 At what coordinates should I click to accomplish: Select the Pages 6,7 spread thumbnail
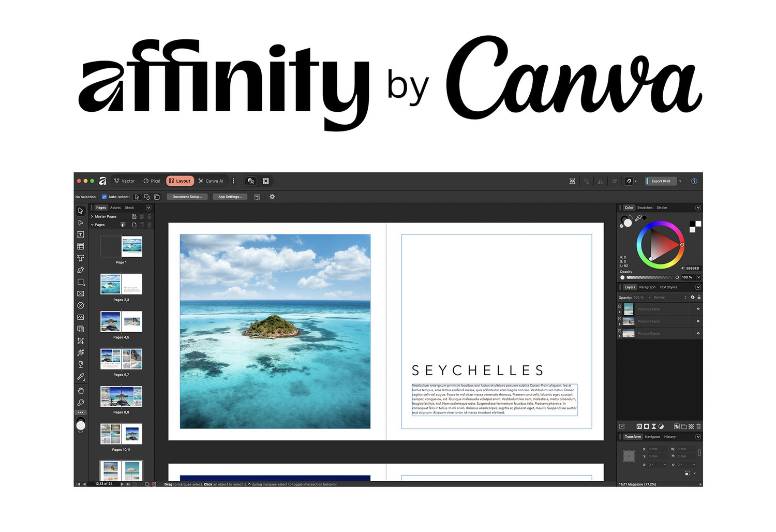[x=121, y=359]
